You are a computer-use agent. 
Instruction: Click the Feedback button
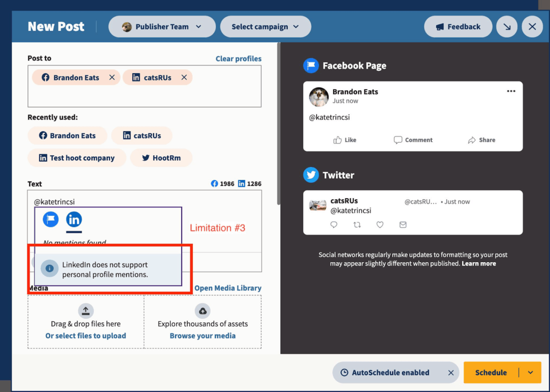[x=458, y=26]
